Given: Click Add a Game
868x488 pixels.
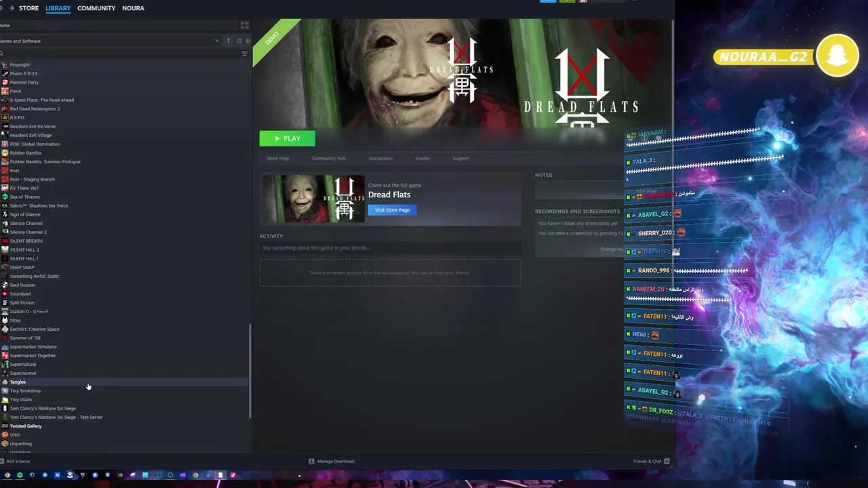Looking at the screenshot, I should pos(15,462).
